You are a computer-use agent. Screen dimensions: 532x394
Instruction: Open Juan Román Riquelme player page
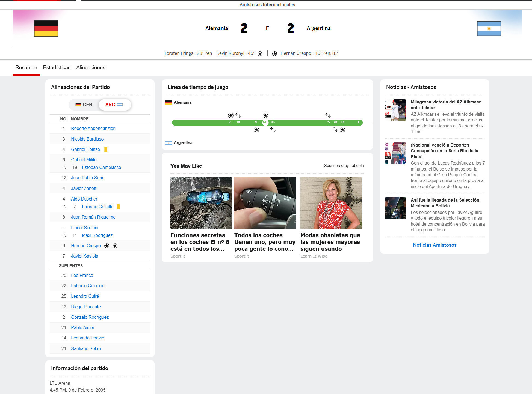tap(93, 217)
